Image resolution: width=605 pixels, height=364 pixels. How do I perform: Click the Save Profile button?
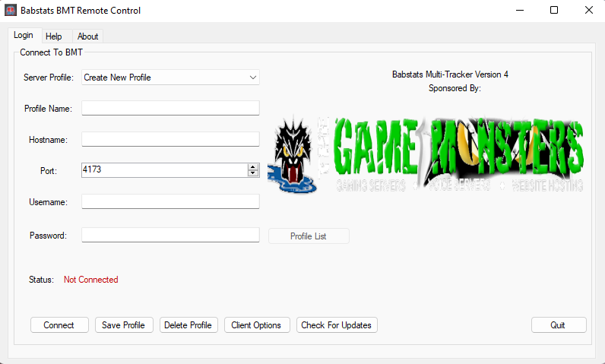(x=124, y=325)
